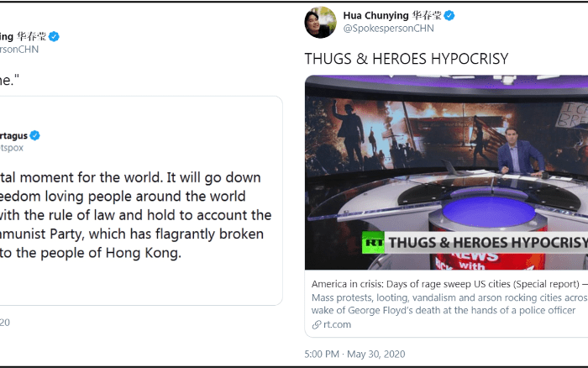Click the quoted Ortagus account name
This screenshot has height=368, width=588.
coord(14,136)
